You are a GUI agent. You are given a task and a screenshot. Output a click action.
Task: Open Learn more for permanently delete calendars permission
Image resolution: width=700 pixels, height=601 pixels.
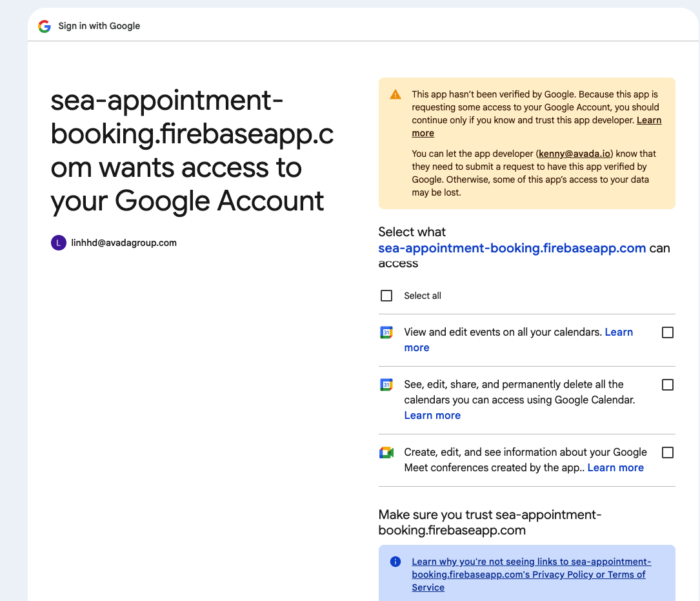point(432,416)
